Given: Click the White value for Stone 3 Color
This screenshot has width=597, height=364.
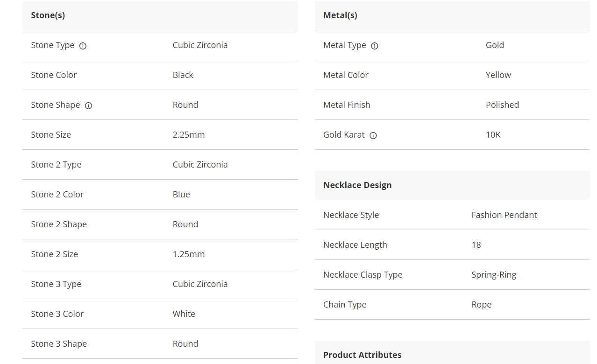Looking at the screenshot, I should (184, 314).
